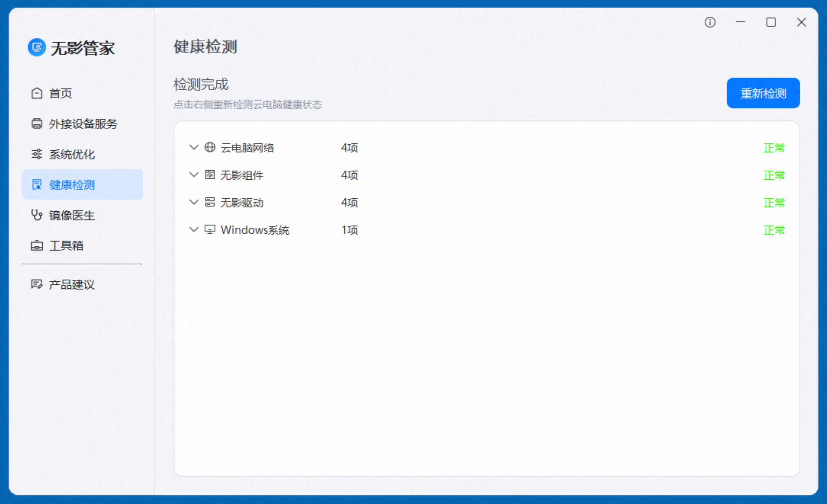The image size is (827, 504).
Task: Expand the Windows系统 check details
Action: [194, 230]
